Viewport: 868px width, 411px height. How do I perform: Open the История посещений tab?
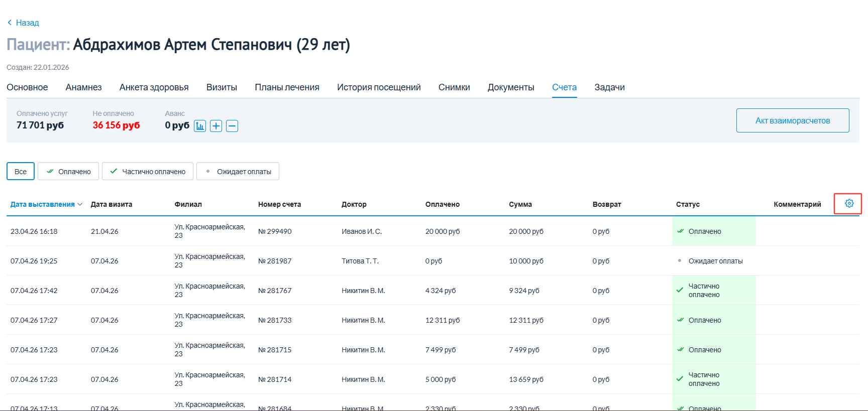379,87
